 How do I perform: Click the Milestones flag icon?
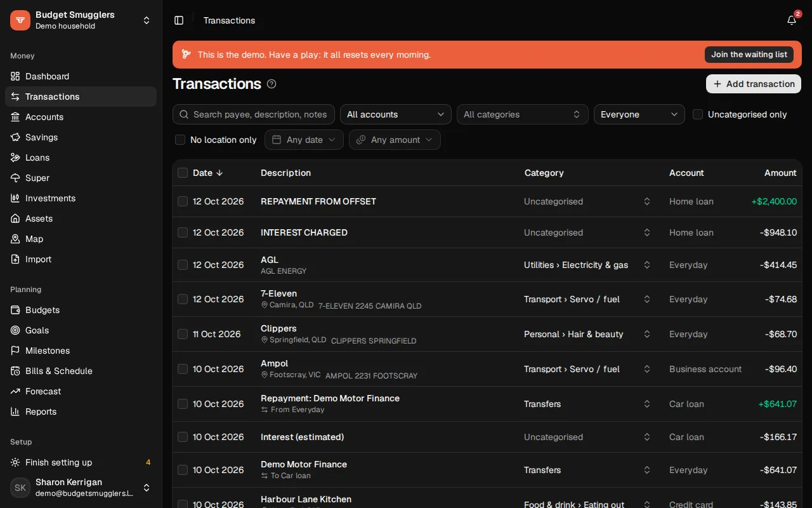(x=15, y=351)
